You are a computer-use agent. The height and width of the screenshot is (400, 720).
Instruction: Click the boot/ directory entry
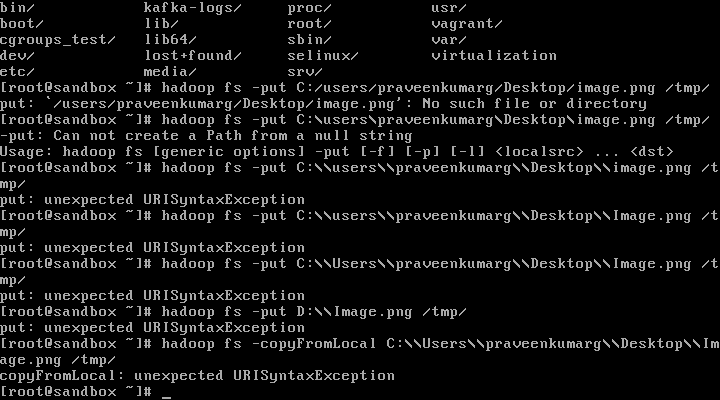click(22, 24)
